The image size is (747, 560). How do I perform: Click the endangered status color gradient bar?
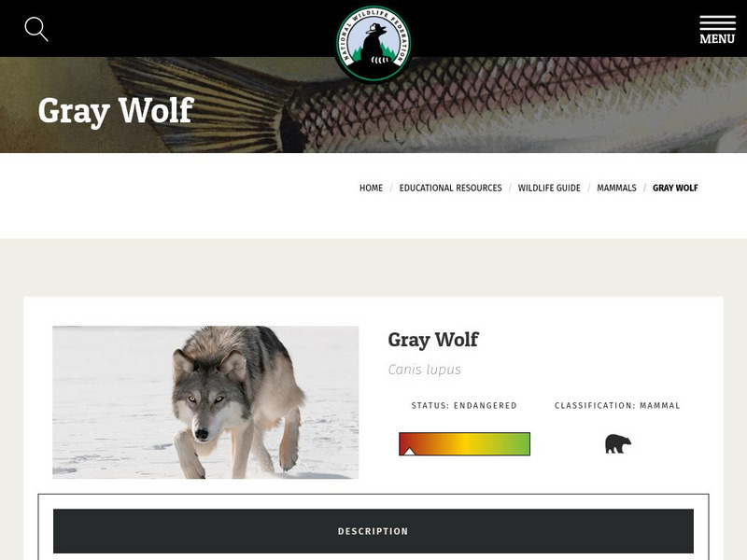pos(464,444)
